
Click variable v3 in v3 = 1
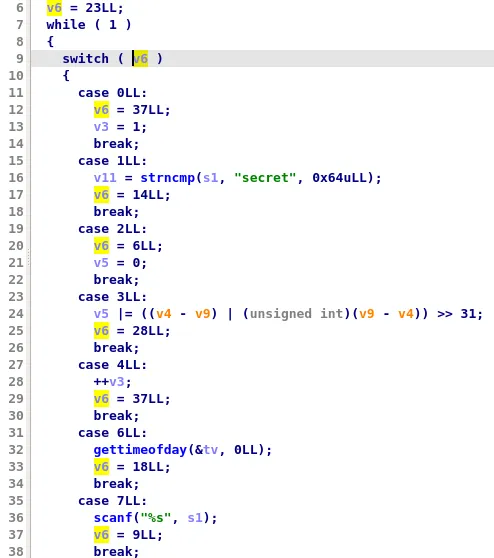(x=101, y=127)
